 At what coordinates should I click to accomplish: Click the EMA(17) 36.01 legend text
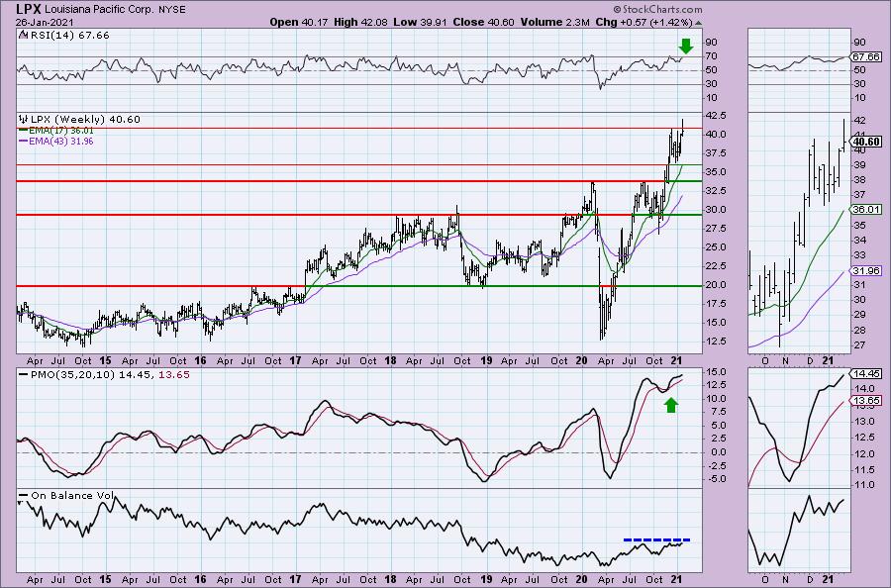pyautogui.click(x=61, y=131)
